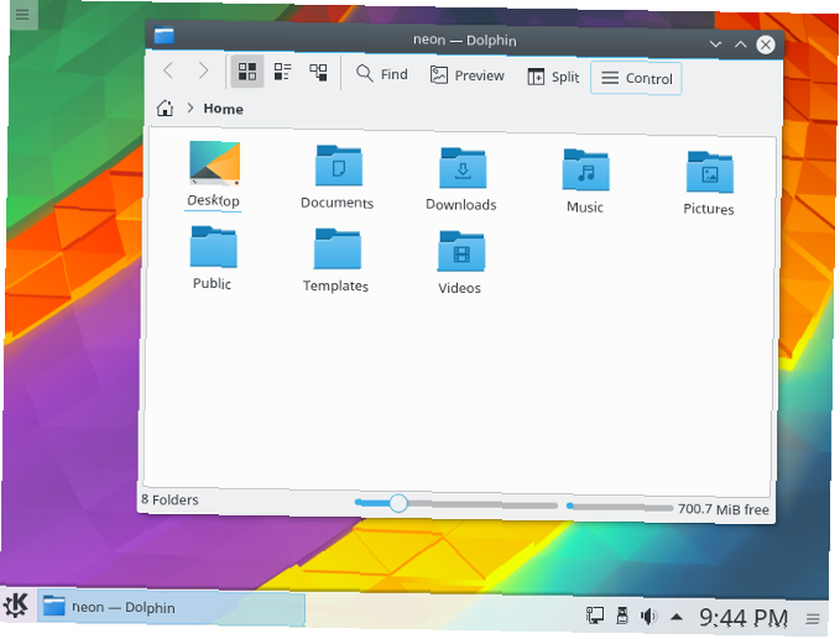Split the Dolphin view
840x639 pixels.
coord(554,76)
